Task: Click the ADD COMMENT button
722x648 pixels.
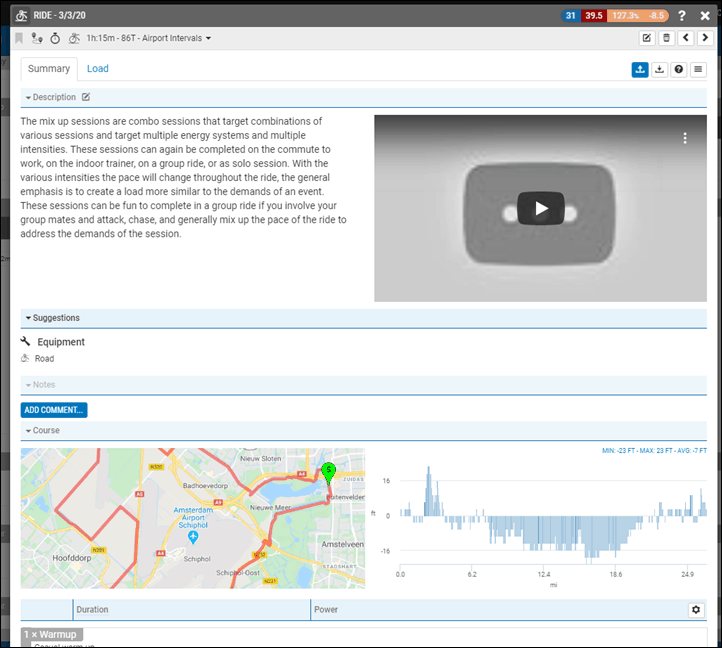Action: pos(54,410)
